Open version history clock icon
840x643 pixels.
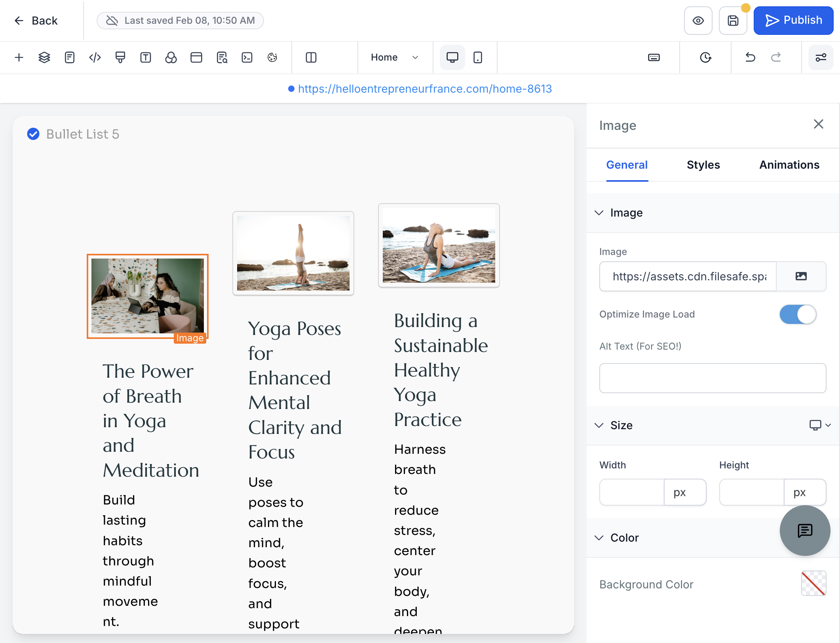(705, 57)
